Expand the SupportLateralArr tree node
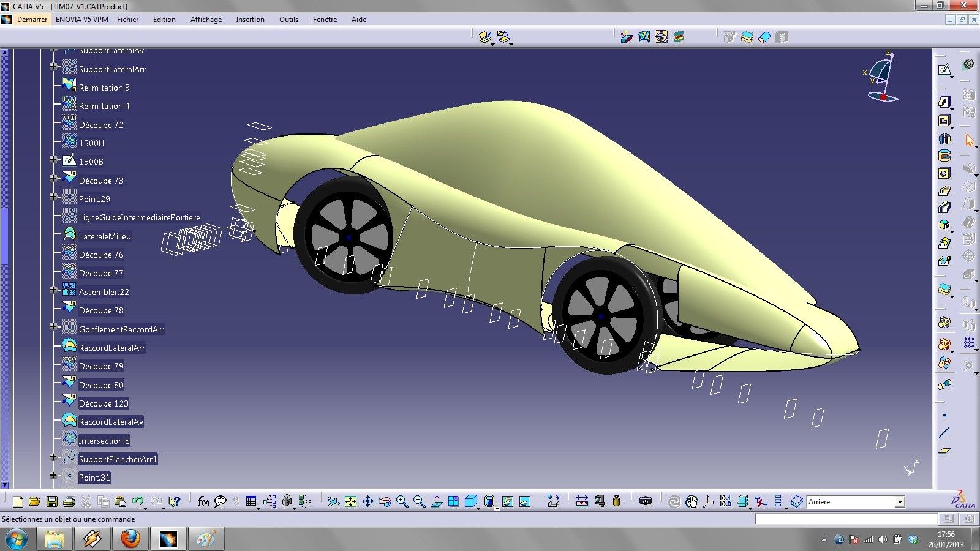 pos(53,67)
